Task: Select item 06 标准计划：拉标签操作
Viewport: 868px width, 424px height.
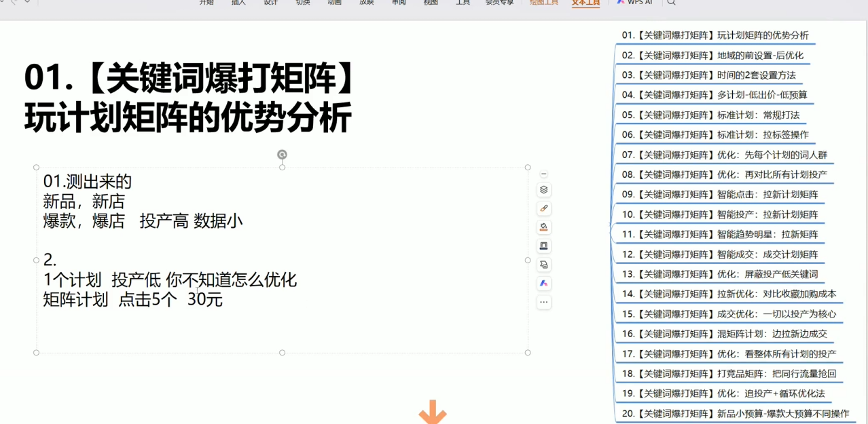Action: pos(715,135)
